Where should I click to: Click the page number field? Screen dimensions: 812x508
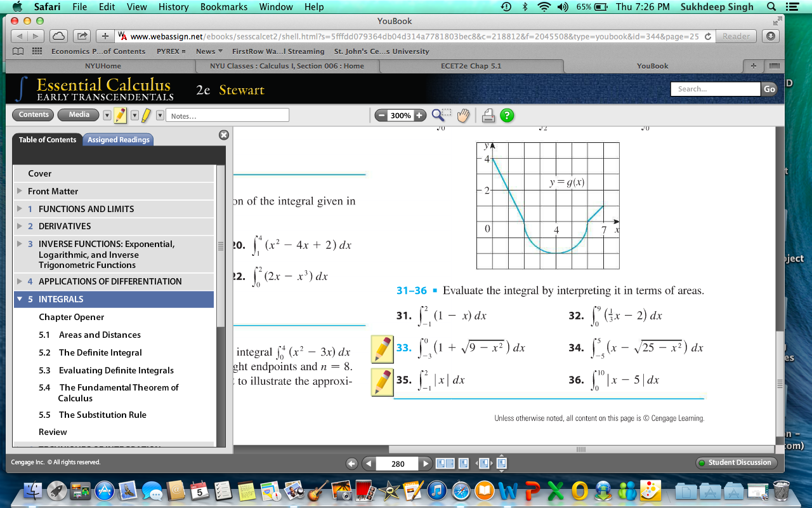pos(398,464)
